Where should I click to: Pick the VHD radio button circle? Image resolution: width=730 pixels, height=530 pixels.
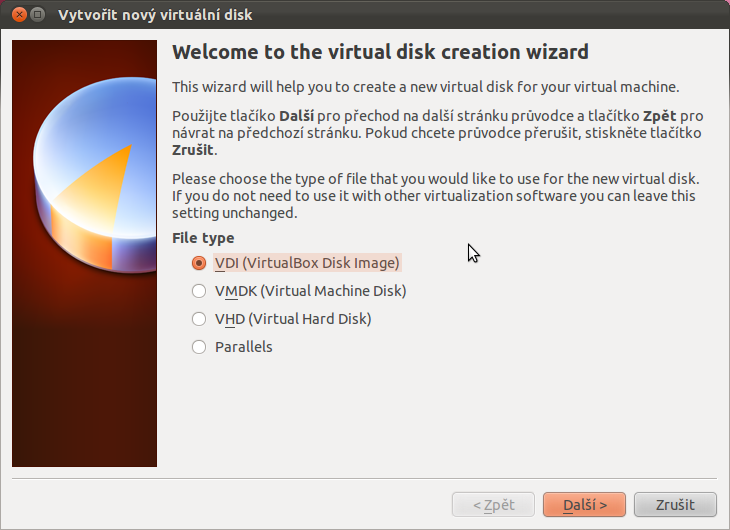[199, 319]
